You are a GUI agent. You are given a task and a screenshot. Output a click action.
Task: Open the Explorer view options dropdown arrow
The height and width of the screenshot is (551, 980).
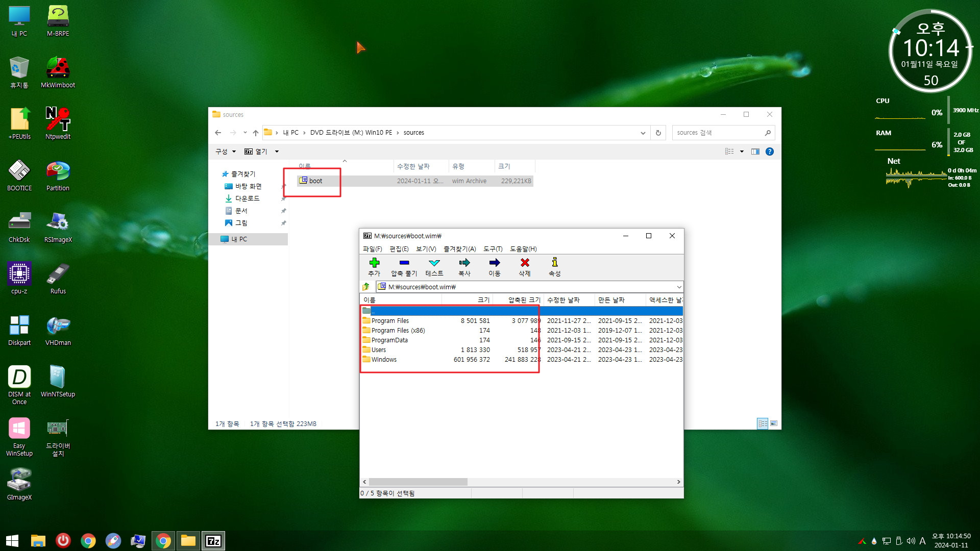pyautogui.click(x=742, y=152)
